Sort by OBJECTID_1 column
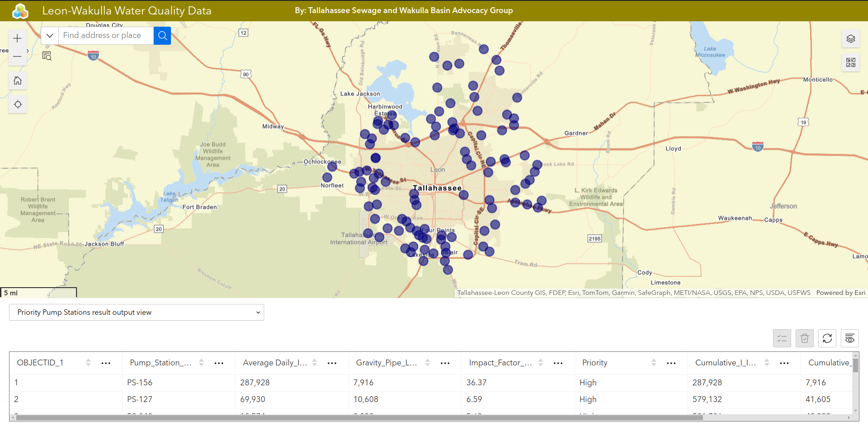Image resolution: width=868 pixels, height=431 pixels. 88,363
